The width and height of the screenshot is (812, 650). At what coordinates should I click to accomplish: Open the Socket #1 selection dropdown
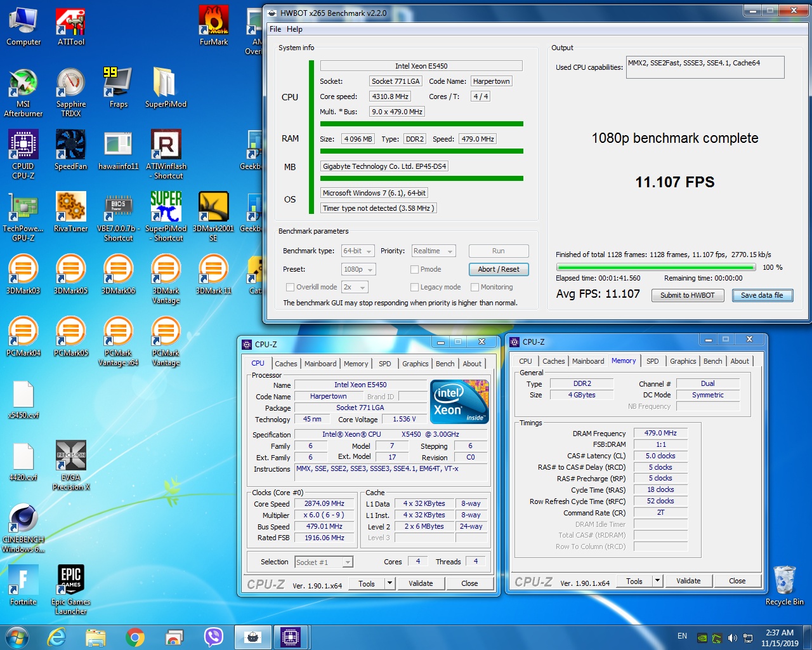tap(324, 562)
